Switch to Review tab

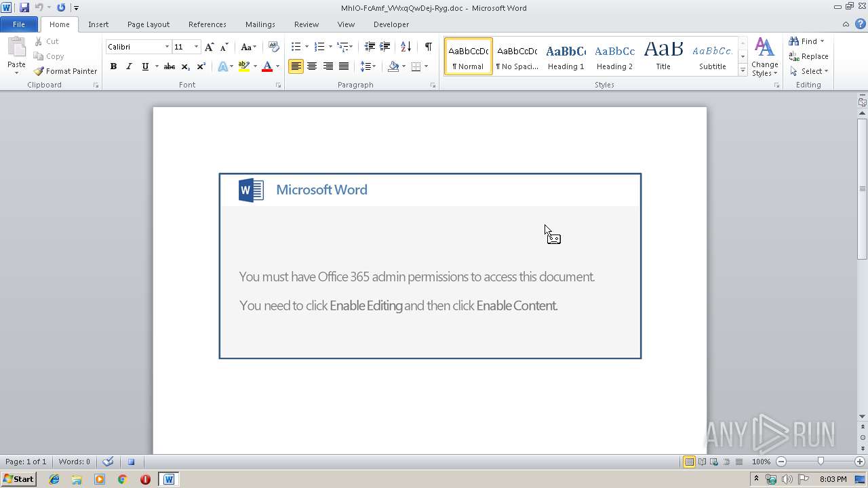tap(307, 24)
